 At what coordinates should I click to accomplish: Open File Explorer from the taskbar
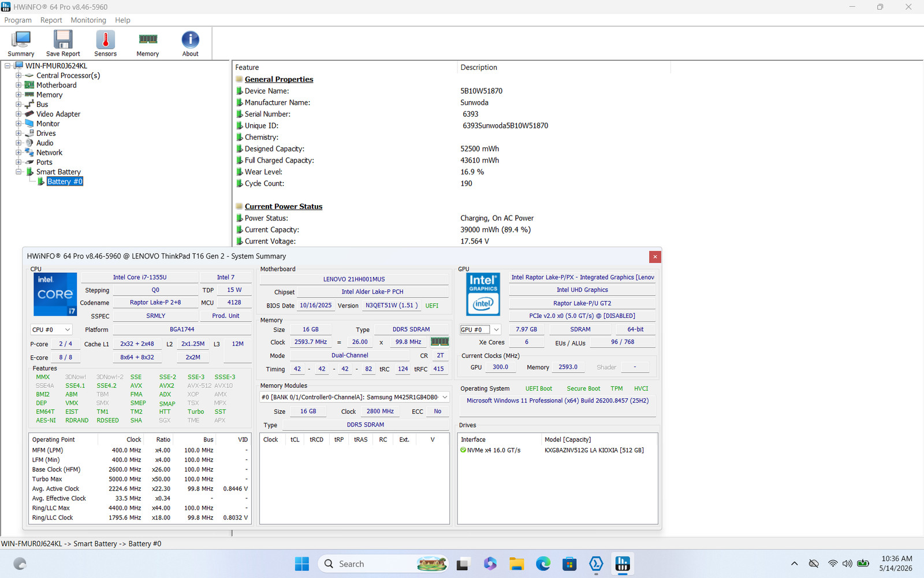(516, 564)
